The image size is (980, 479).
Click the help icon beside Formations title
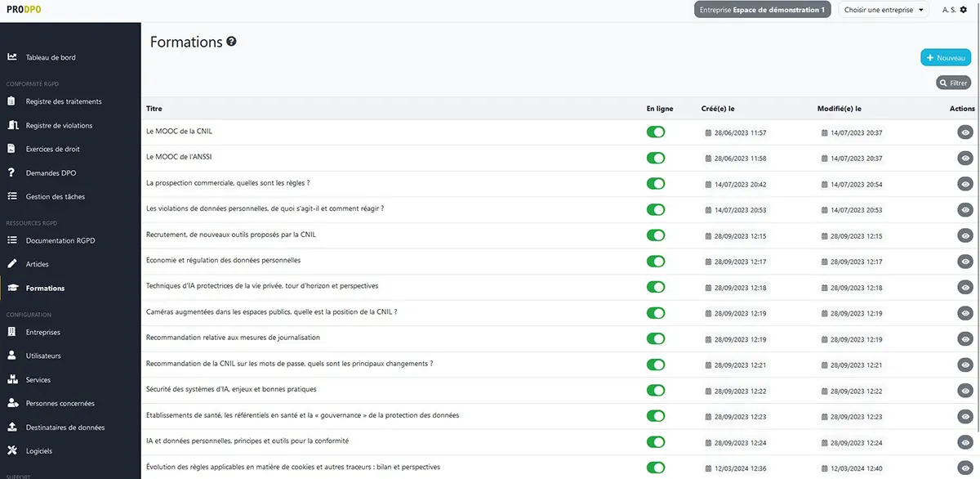pos(232,42)
